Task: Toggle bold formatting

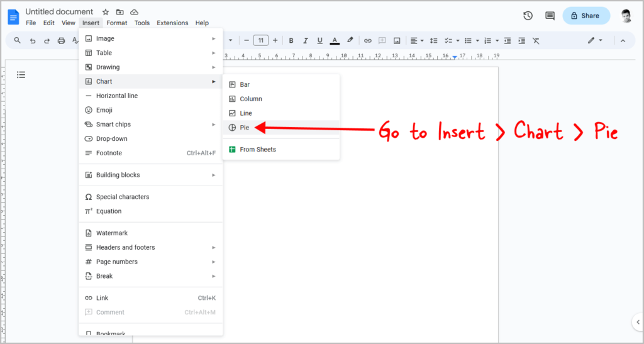Action: tap(291, 41)
